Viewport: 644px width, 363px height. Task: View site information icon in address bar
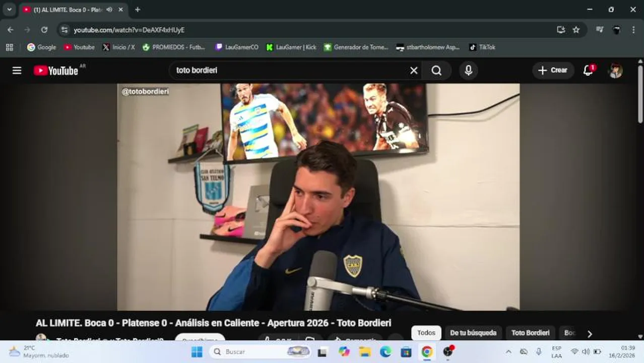click(x=64, y=30)
